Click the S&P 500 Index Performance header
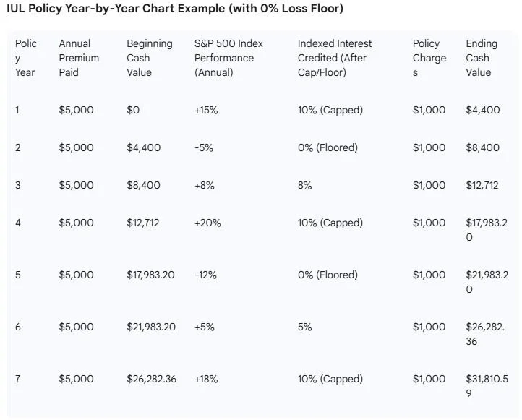The height and width of the screenshot is (420, 522). coord(228,58)
